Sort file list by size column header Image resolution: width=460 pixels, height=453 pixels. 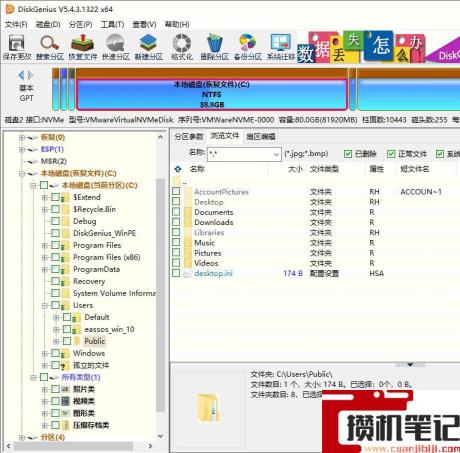[x=295, y=169]
